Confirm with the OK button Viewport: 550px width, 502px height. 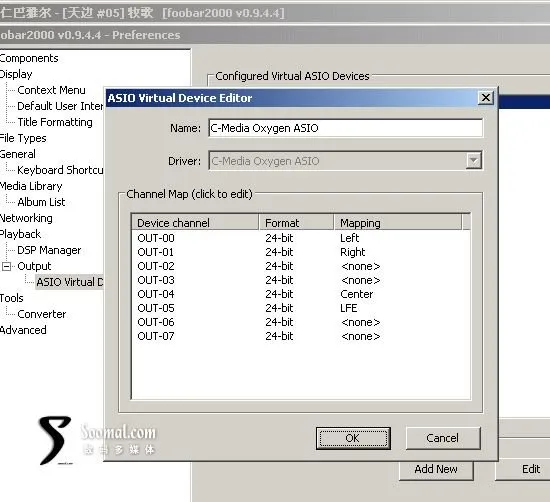(x=353, y=438)
